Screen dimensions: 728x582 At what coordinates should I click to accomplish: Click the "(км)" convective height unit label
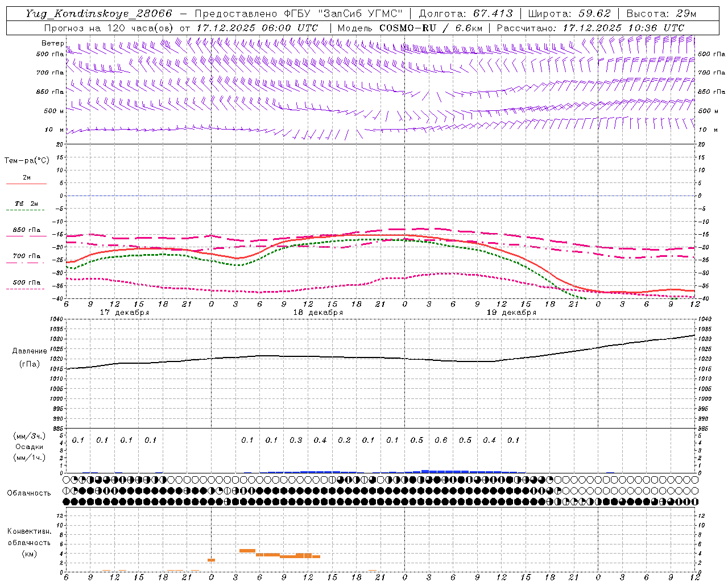click(29, 553)
